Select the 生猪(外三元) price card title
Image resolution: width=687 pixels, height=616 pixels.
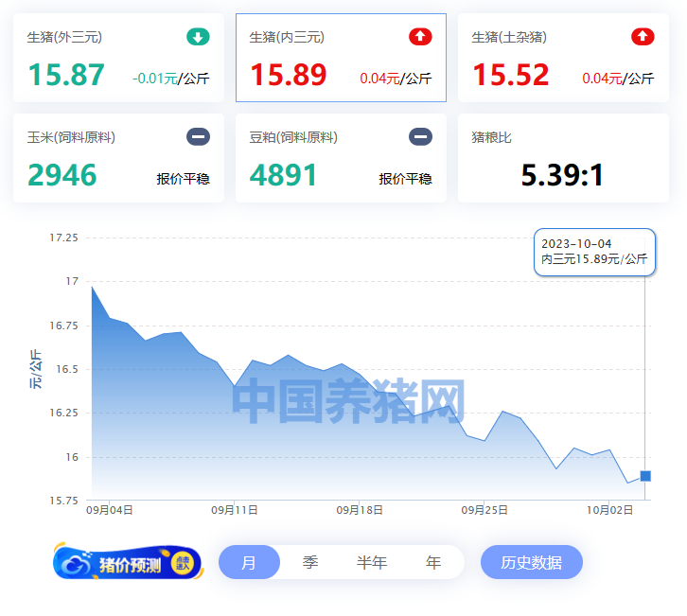point(64,37)
